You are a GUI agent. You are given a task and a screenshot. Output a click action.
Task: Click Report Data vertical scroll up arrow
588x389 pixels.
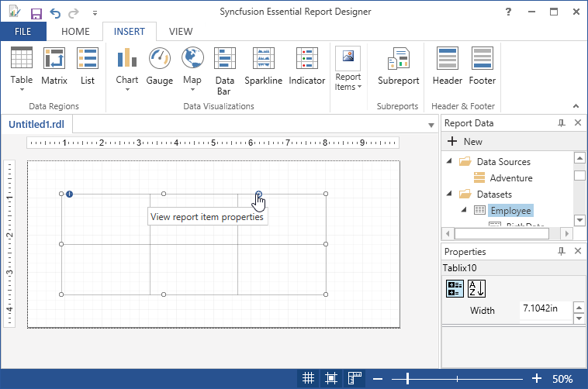[579, 158]
